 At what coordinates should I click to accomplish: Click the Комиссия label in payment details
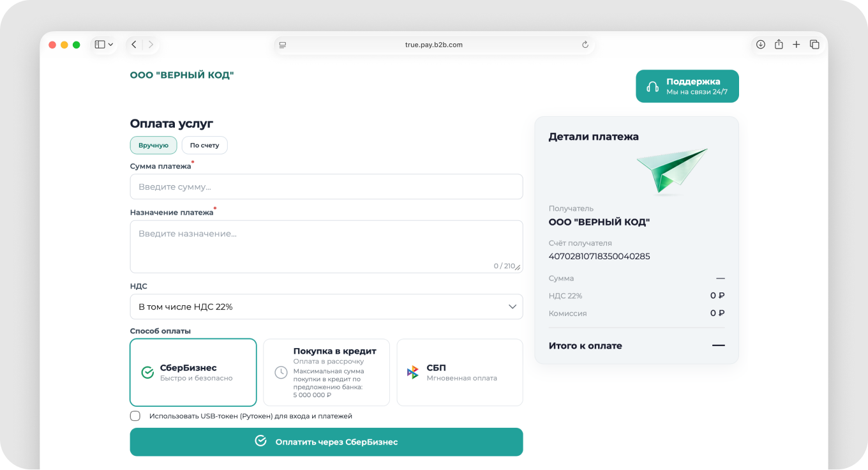567,314
